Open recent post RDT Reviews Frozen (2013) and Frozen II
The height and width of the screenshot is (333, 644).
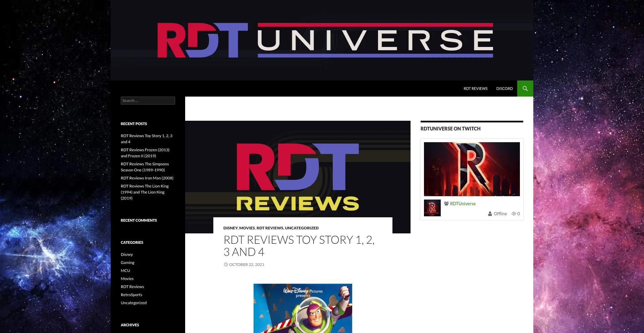point(145,153)
